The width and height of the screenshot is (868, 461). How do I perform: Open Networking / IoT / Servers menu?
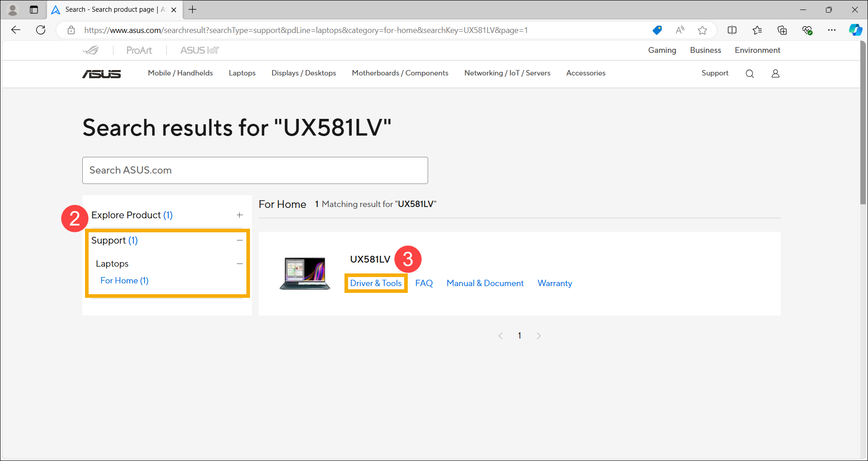(x=507, y=73)
